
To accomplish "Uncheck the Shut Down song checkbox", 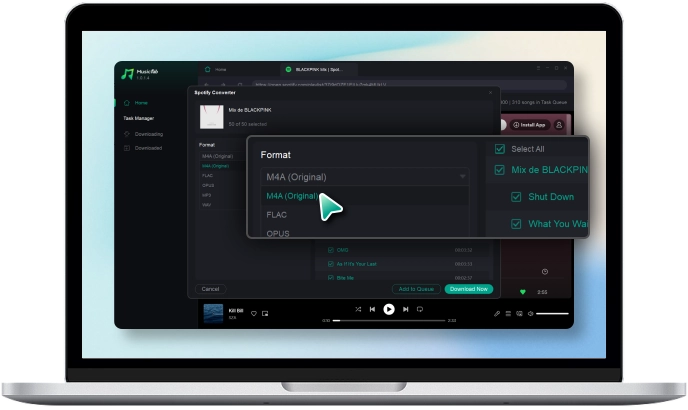I will 516,197.
